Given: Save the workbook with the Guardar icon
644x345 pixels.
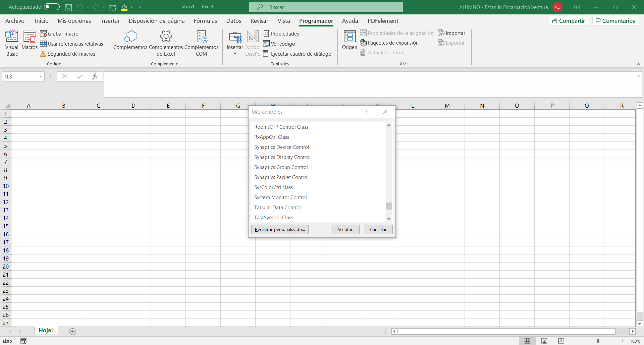Looking at the screenshot, I should pyautogui.click(x=68, y=7).
